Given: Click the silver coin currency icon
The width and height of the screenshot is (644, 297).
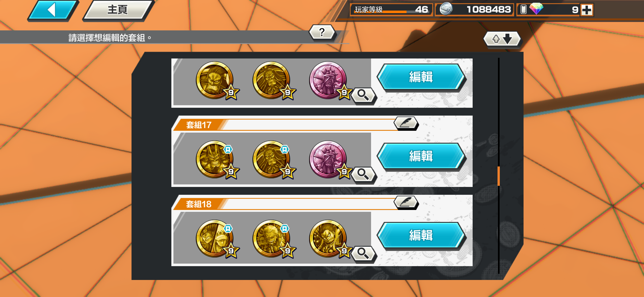Looking at the screenshot, I should [x=446, y=9].
